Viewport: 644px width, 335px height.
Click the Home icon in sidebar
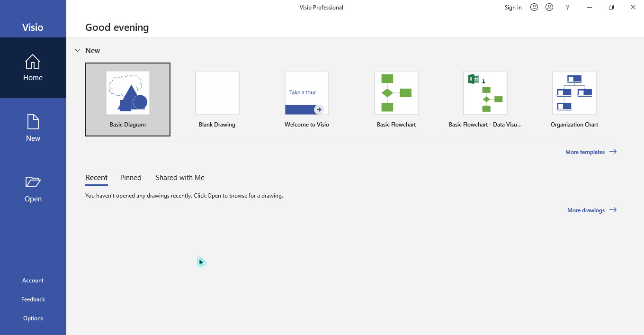pyautogui.click(x=33, y=62)
